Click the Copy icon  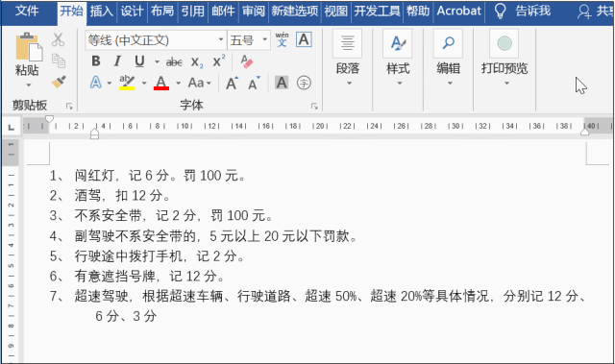(x=59, y=61)
